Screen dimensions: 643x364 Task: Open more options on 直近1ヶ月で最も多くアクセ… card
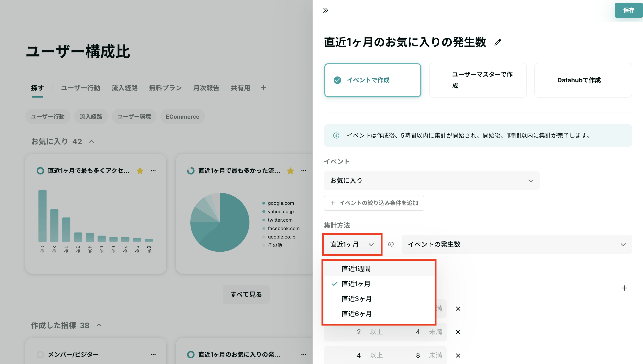[x=153, y=171]
